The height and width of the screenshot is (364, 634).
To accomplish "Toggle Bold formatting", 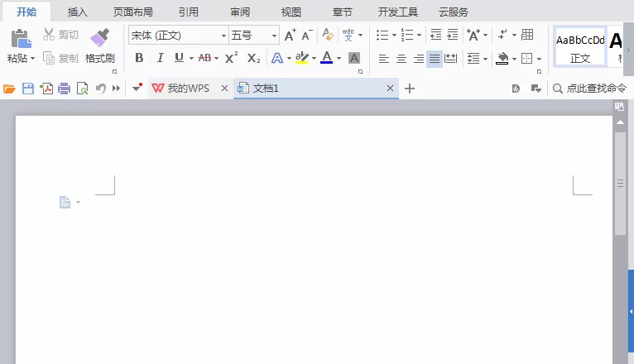I will 139,58.
